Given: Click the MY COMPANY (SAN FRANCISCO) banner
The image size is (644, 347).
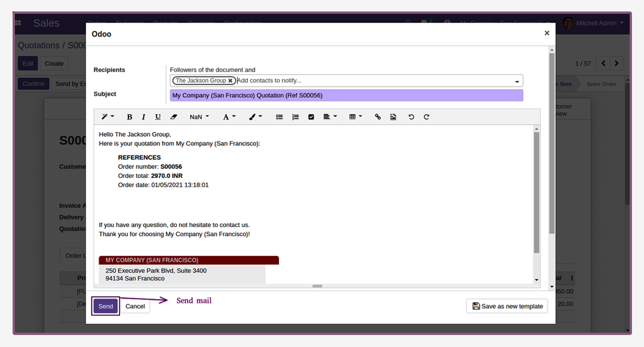Looking at the screenshot, I should [189, 260].
